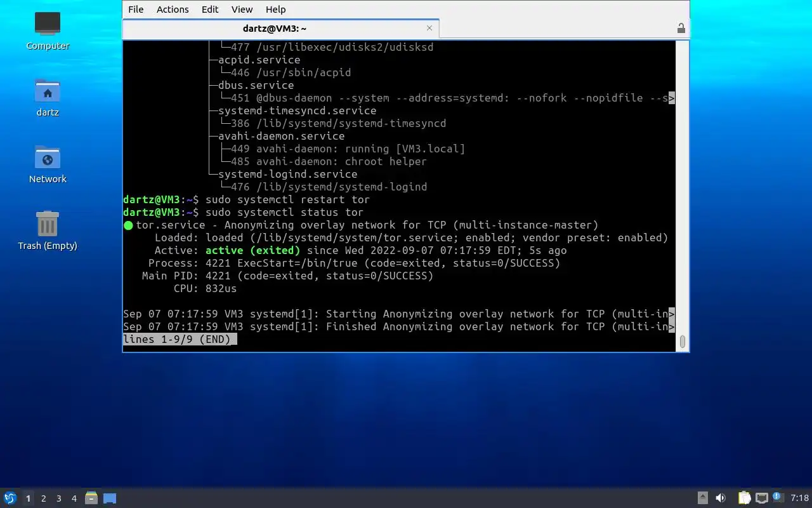
Task: Click the 'Process: 4221 ExecStart=/bin/true' line
Action: point(355,263)
